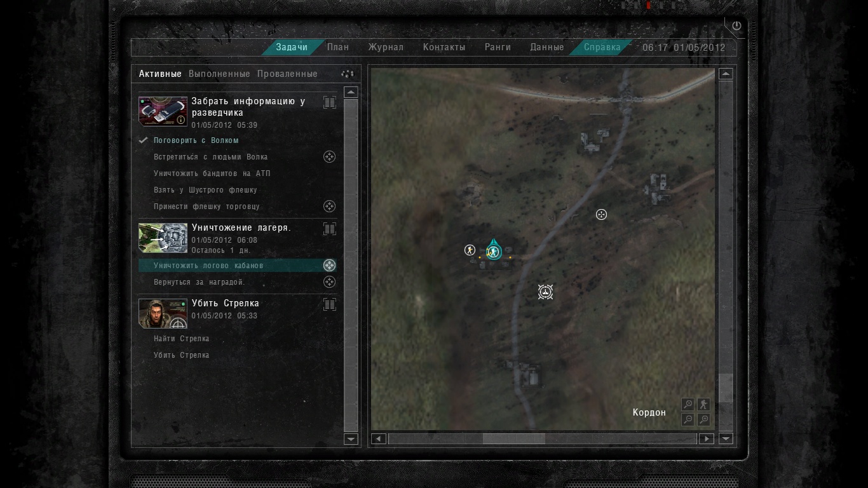The width and height of the screenshot is (868, 488).
Task: Expand details for 'Забрать информацию у разведчика'
Action: (x=329, y=102)
